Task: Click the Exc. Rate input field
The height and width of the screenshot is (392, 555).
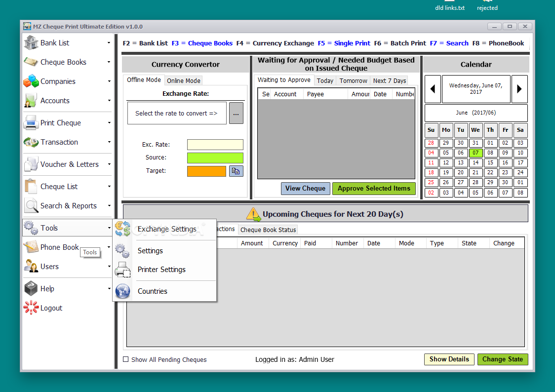Action: click(x=215, y=144)
